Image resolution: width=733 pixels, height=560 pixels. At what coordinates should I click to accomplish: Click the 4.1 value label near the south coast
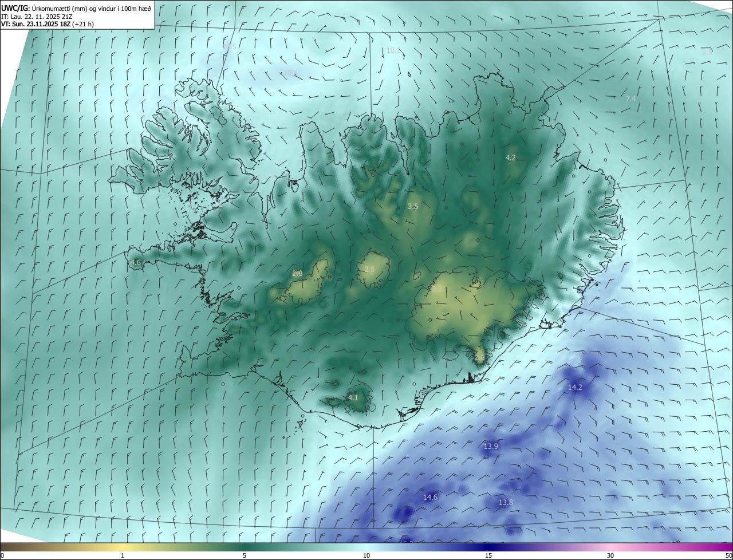[x=353, y=397]
